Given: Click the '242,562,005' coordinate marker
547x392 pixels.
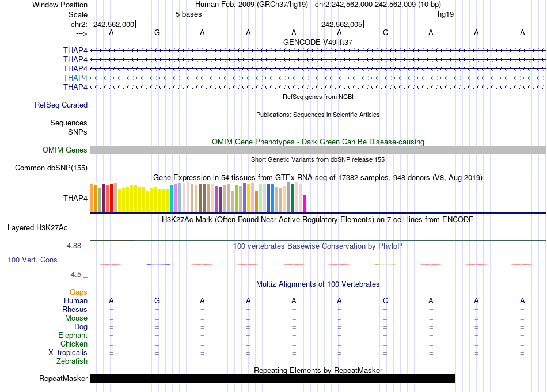Looking at the screenshot, I should tap(342, 24).
